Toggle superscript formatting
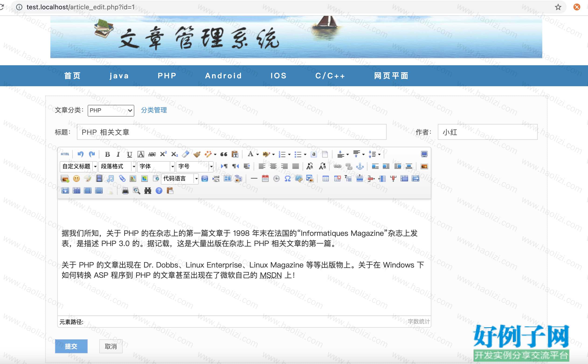The height and width of the screenshot is (364, 588). tap(163, 154)
